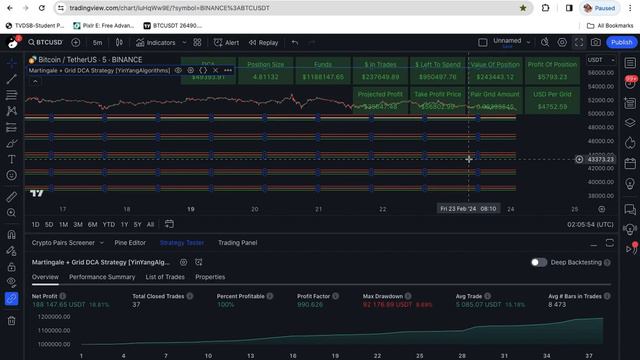This screenshot has width=640, height=360.
Task: Open the watchlist panel in right sidebar
Action: pos(630,63)
